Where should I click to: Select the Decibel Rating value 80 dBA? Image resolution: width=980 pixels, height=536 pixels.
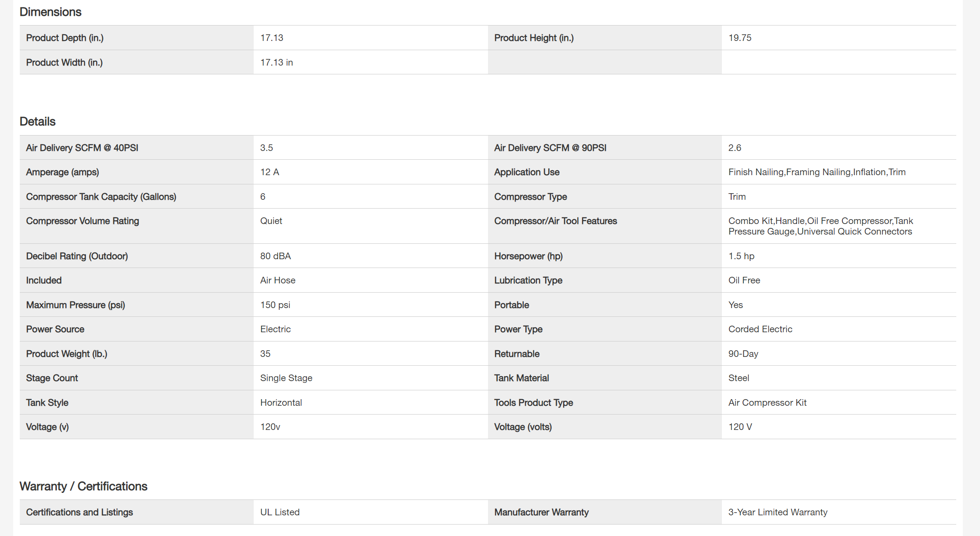click(x=276, y=256)
